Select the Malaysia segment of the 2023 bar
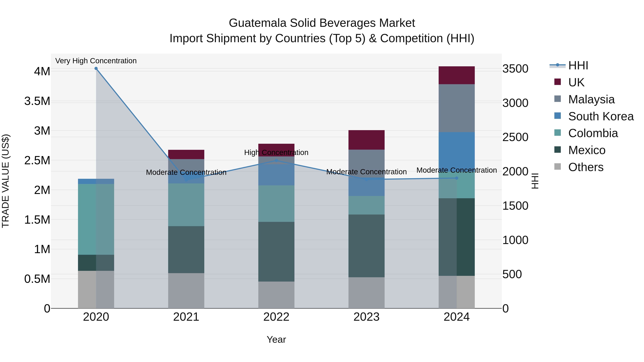The image size is (644, 362). point(367,164)
